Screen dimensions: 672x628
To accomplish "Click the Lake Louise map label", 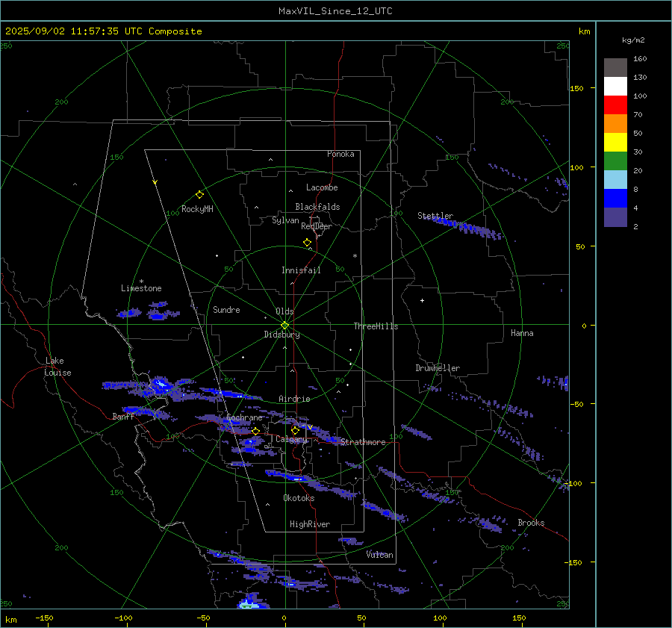I will (57, 367).
